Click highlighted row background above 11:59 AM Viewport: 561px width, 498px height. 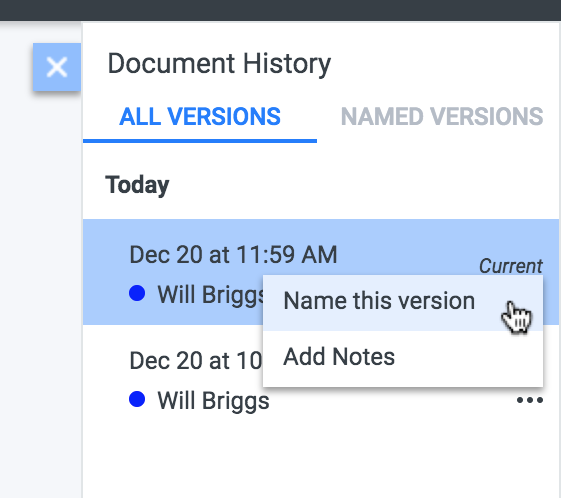pos(321,230)
